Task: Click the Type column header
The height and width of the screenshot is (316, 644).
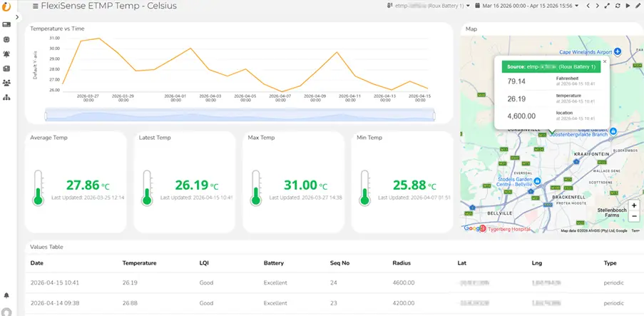Action: [610, 263]
